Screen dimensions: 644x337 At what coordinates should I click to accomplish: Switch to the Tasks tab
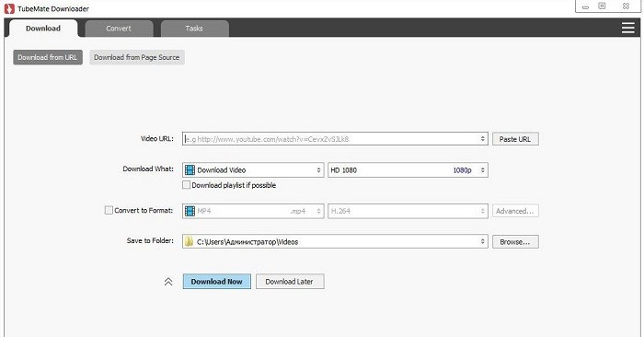[x=194, y=29]
